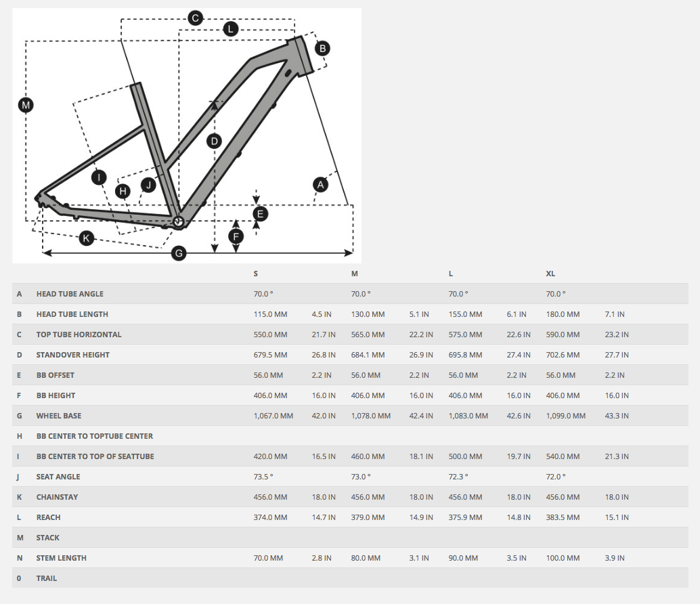Viewport: 700px width, 604px height.
Task: Click the STANDOVER HEIGHT row label
Action: [x=72, y=355]
